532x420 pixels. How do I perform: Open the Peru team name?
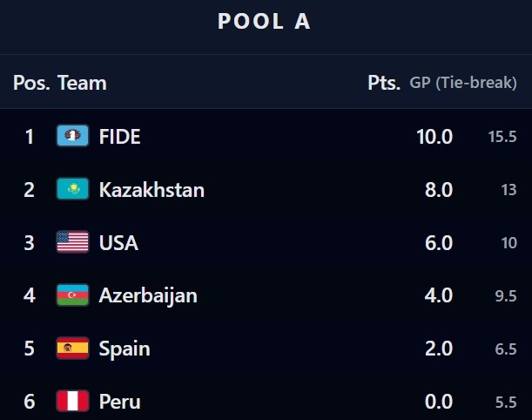pyautogui.click(x=120, y=402)
